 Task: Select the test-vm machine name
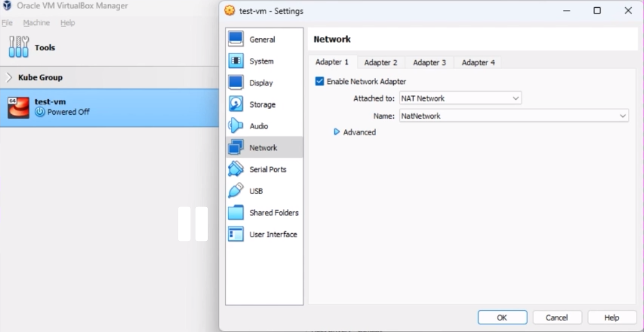pyautogui.click(x=50, y=102)
